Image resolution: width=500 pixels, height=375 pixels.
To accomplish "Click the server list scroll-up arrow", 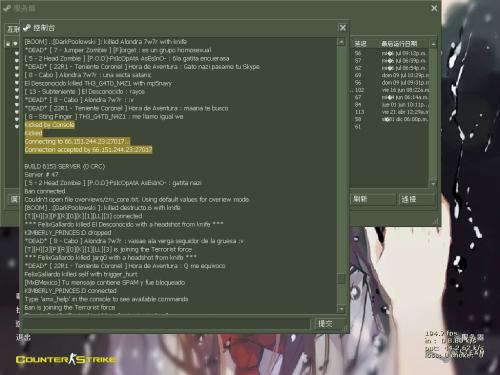I will pos(433,44).
